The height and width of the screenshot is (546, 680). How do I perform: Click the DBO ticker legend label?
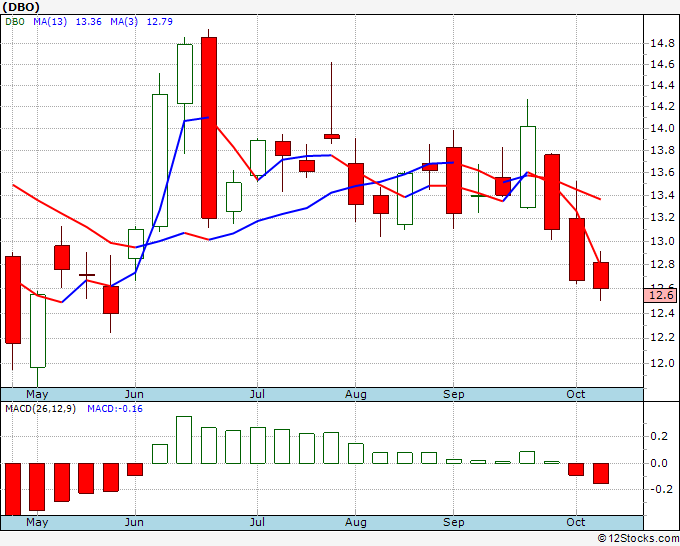click(x=15, y=22)
